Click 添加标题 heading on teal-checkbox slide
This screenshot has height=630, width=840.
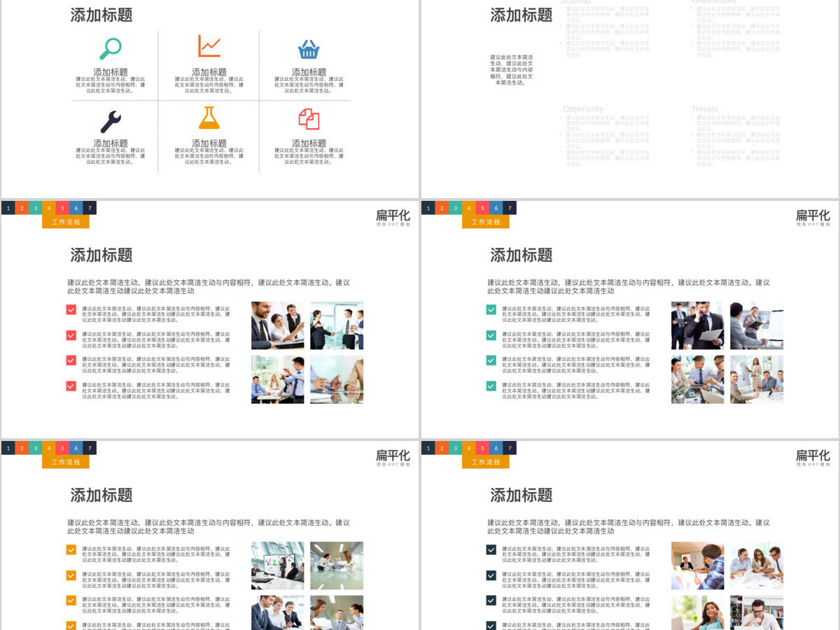pyautogui.click(x=521, y=255)
